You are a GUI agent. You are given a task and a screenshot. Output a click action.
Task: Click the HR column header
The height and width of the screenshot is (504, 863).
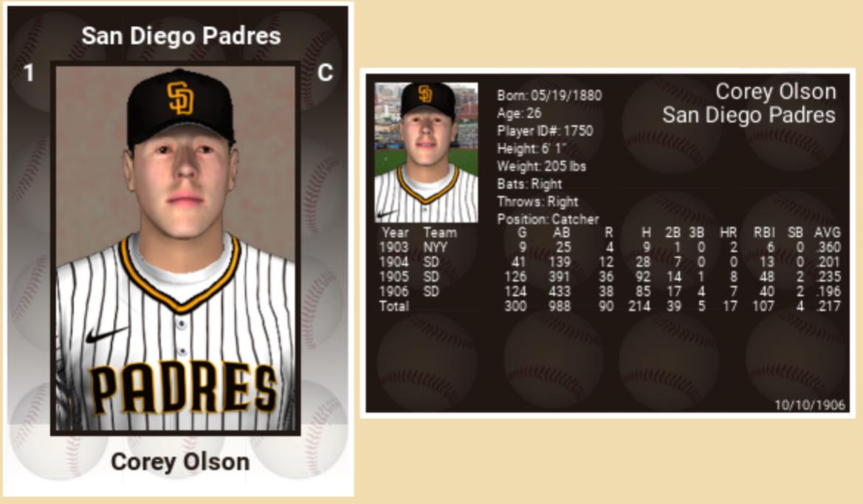[x=728, y=232]
